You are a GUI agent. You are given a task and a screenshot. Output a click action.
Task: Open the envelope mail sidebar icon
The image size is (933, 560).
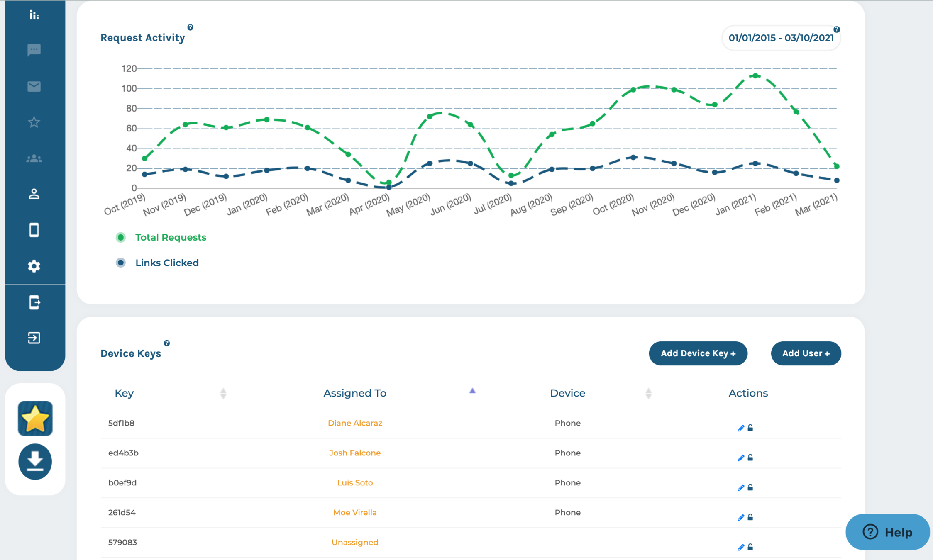coord(34,86)
